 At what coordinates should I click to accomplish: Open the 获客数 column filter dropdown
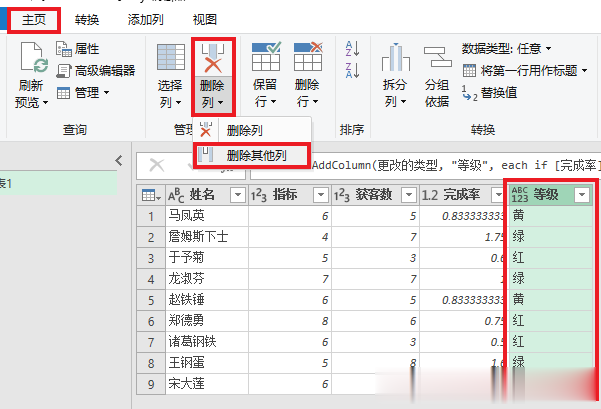pos(409,195)
